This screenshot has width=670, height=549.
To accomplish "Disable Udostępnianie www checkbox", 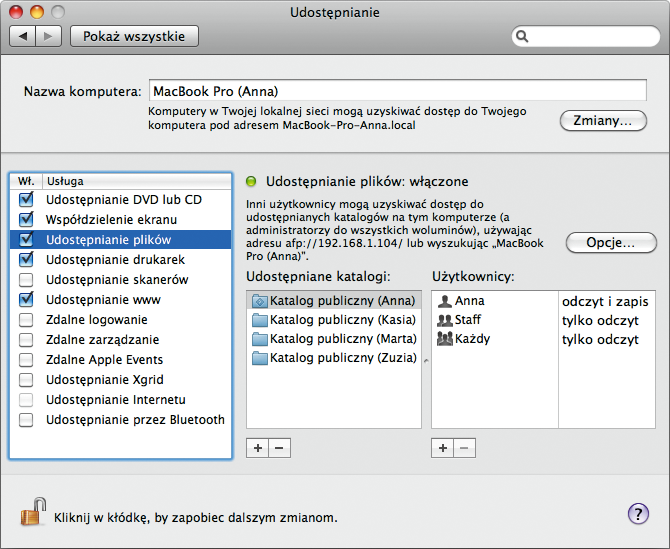I will [26, 299].
